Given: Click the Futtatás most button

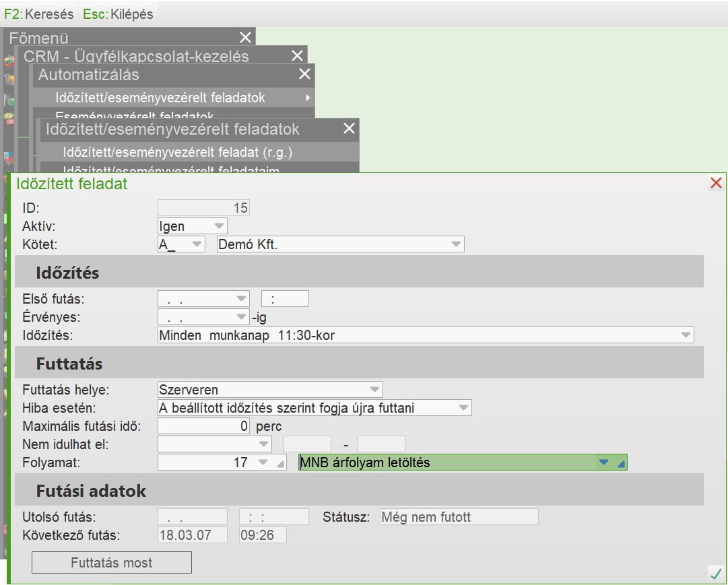Looking at the screenshot, I should coord(111,562).
